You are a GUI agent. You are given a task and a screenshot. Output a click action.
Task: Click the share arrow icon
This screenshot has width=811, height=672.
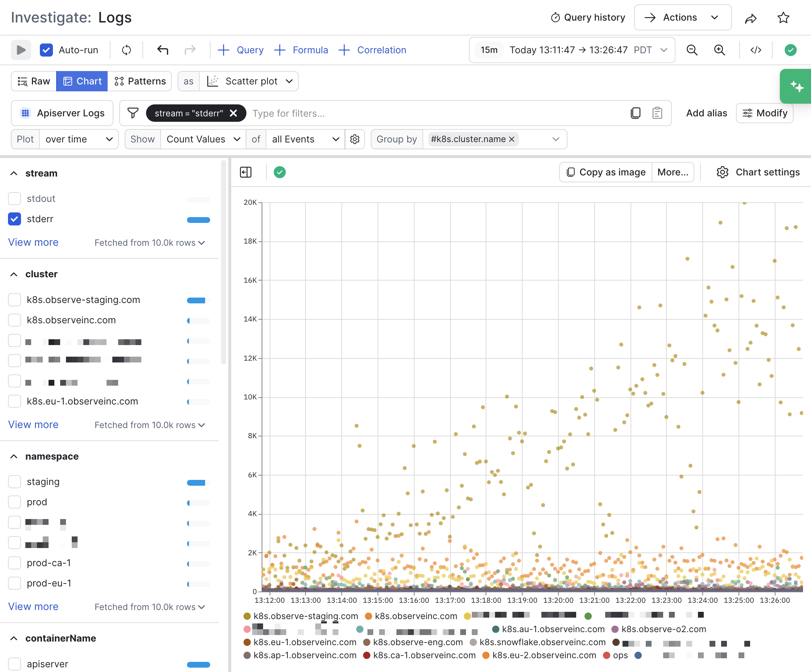click(751, 18)
